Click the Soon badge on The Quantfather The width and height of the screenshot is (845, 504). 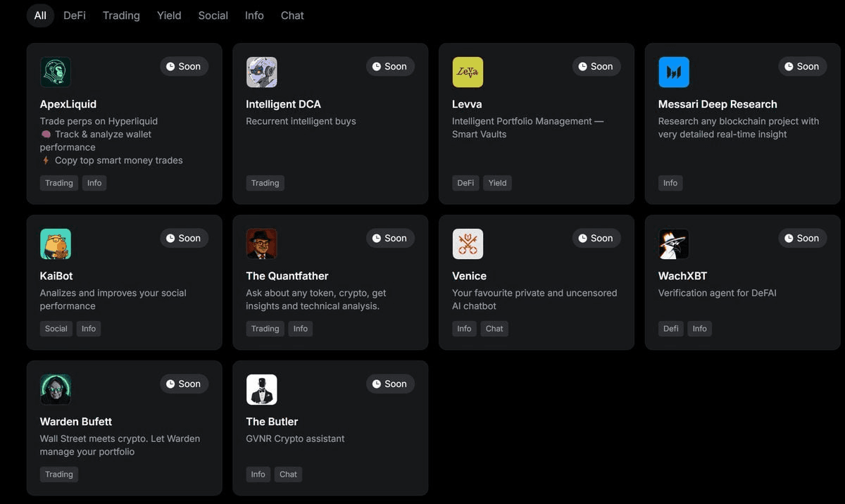click(390, 238)
